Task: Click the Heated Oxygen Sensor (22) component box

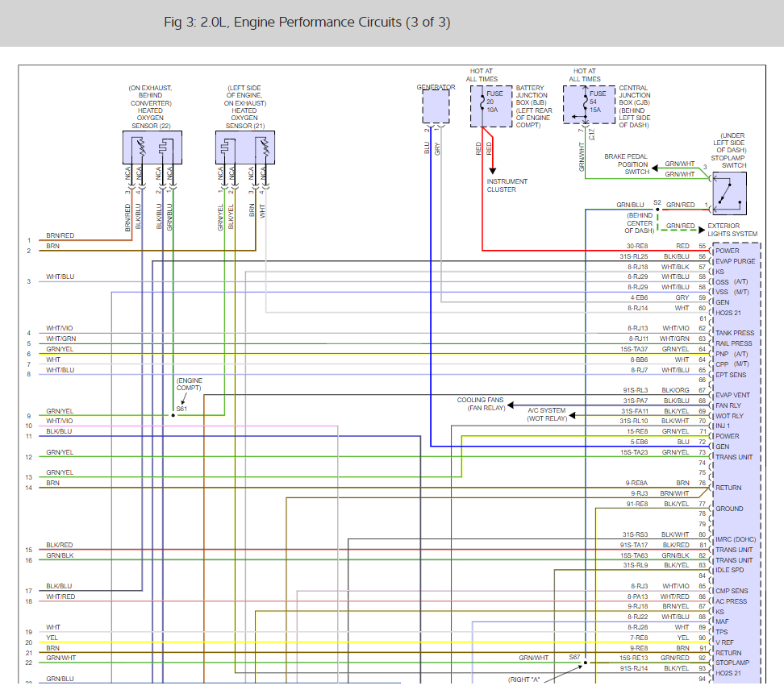Action: coord(152,148)
